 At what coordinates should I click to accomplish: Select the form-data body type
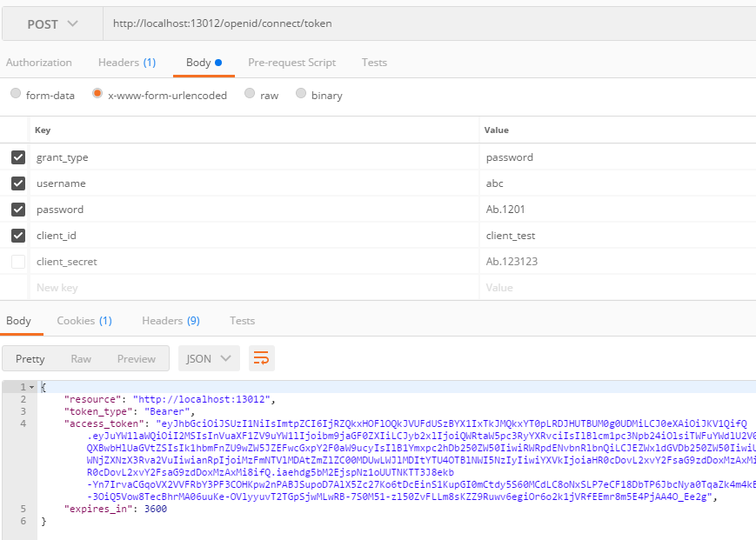point(15,95)
